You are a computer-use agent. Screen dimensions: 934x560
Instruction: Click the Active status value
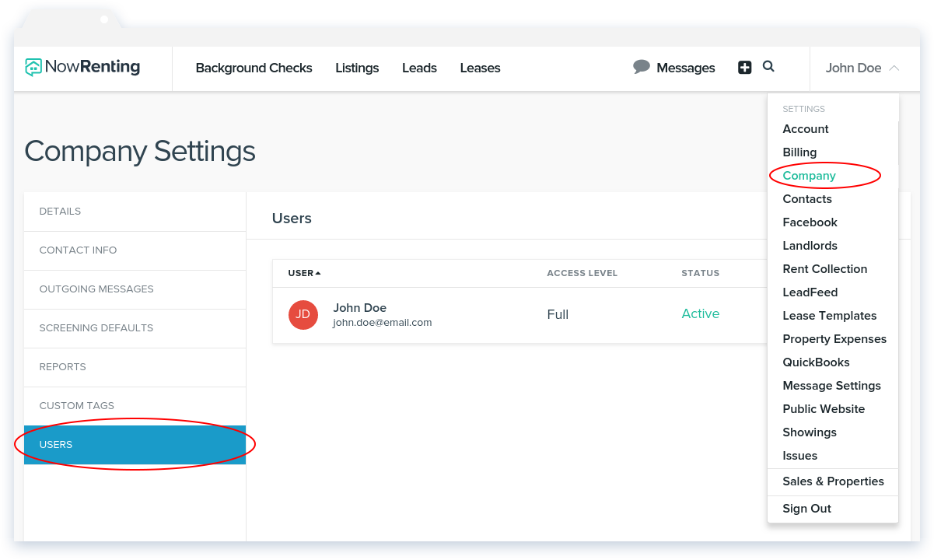point(700,313)
